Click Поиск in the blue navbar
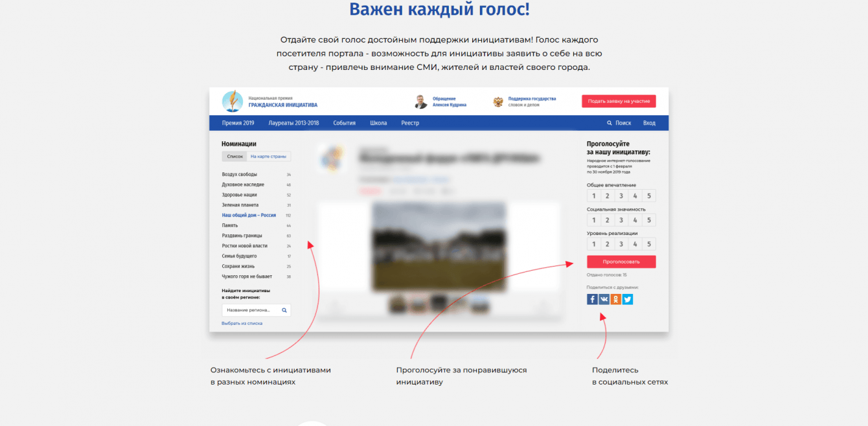Image resolution: width=868 pixels, height=426 pixels. click(623, 123)
